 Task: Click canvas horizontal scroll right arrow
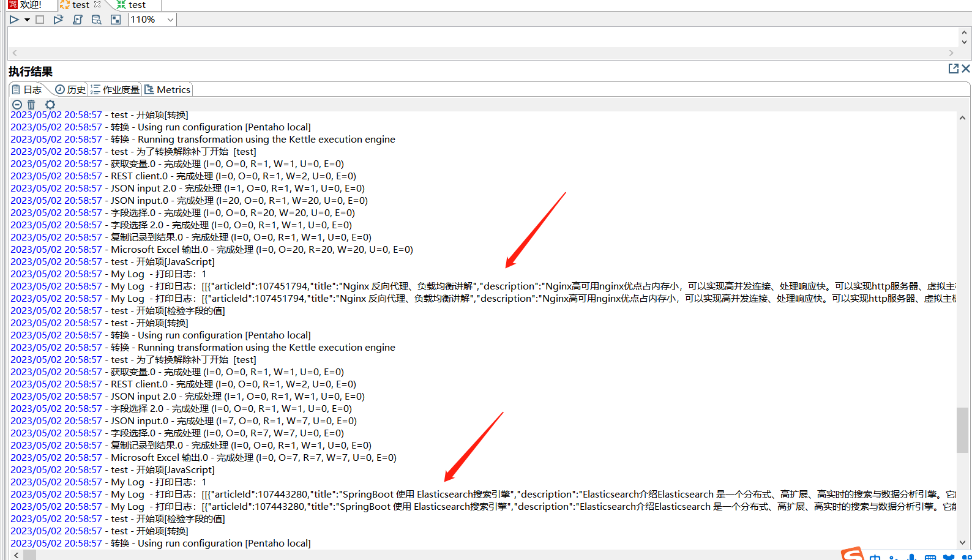click(x=951, y=53)
